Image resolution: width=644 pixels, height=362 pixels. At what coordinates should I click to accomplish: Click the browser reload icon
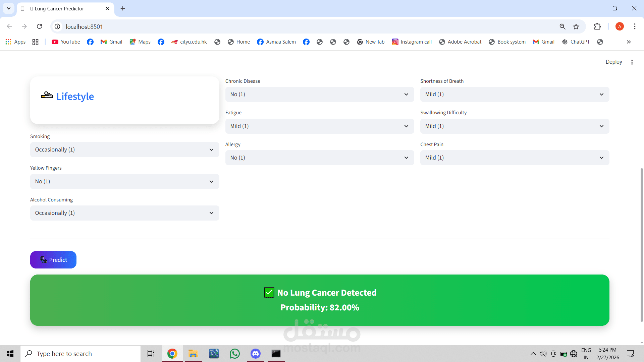40,26
